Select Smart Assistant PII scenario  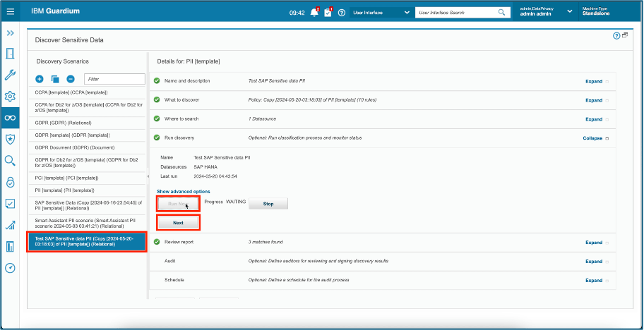point(87,224)
